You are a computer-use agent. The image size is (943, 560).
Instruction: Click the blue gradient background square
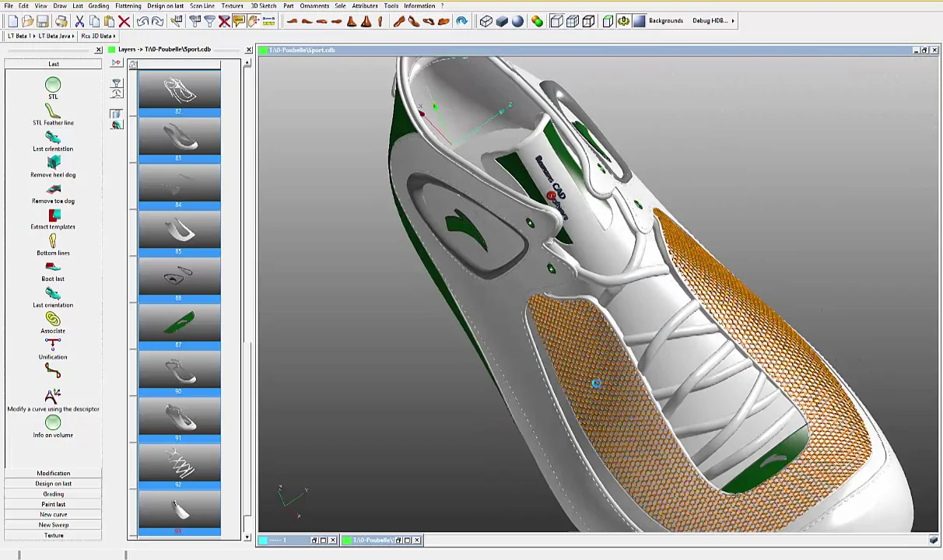(639, 21)
